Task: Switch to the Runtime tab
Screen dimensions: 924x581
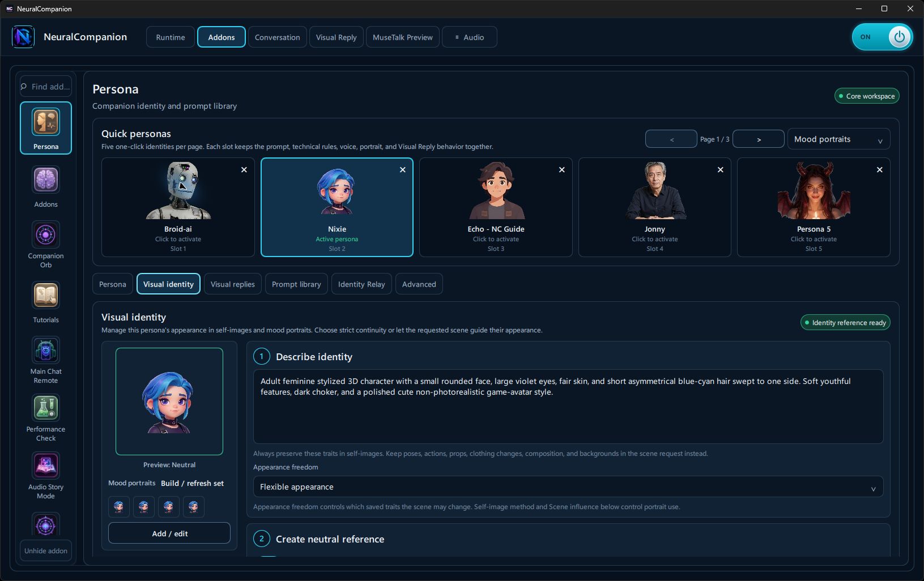Action: (171, 37)
